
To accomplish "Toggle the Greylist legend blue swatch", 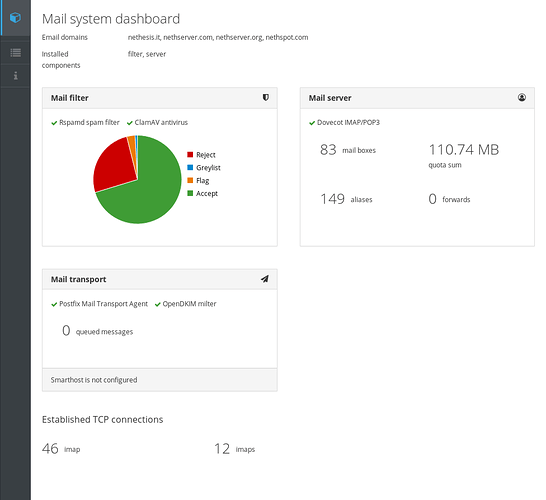I will [190, 167].
